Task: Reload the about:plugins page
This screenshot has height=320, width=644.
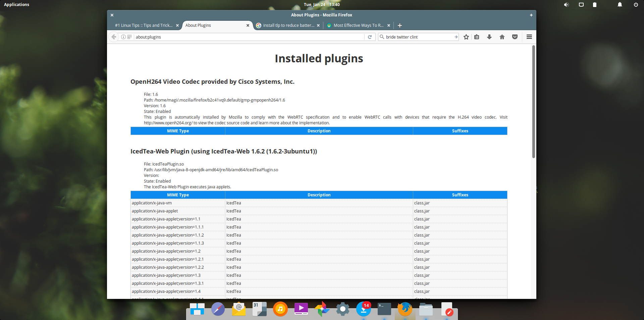Action: click(370, 37)
